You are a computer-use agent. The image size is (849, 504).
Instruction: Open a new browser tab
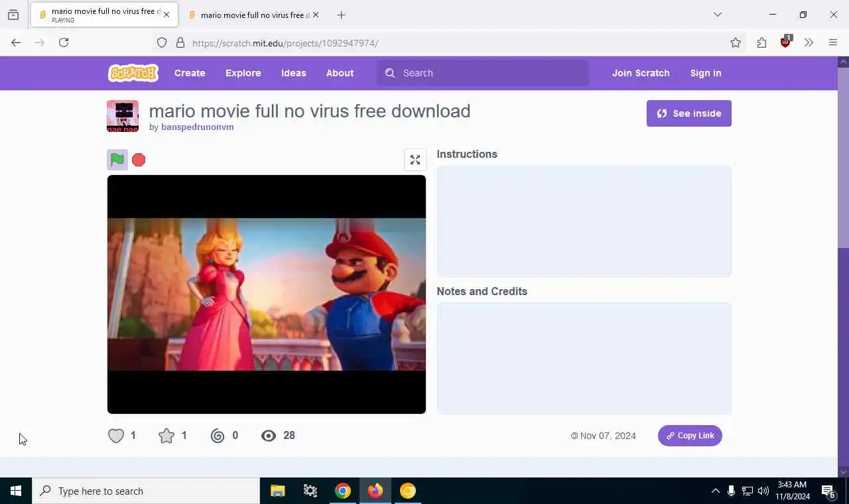point(341,15)
